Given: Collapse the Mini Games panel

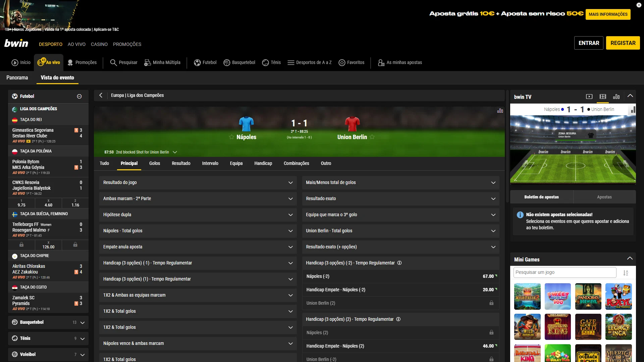Looking at the screenshot, I should pos(630,258).
